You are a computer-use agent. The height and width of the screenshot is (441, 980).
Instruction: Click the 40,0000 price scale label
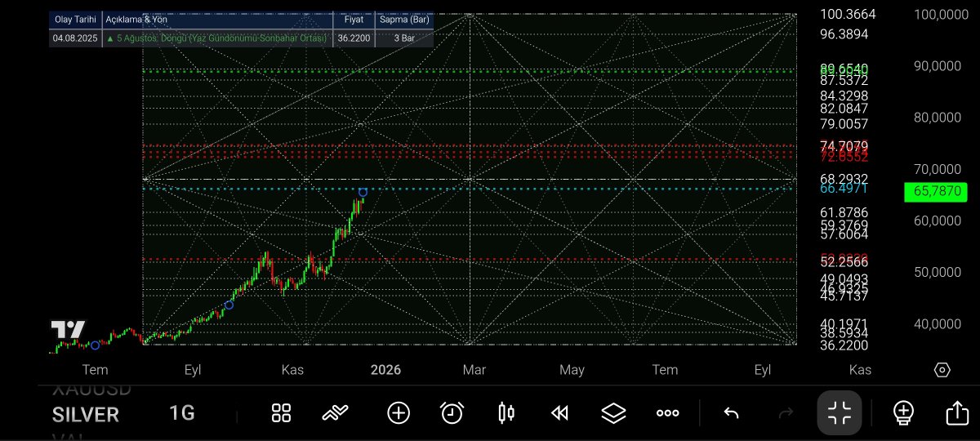pos(937,324)
